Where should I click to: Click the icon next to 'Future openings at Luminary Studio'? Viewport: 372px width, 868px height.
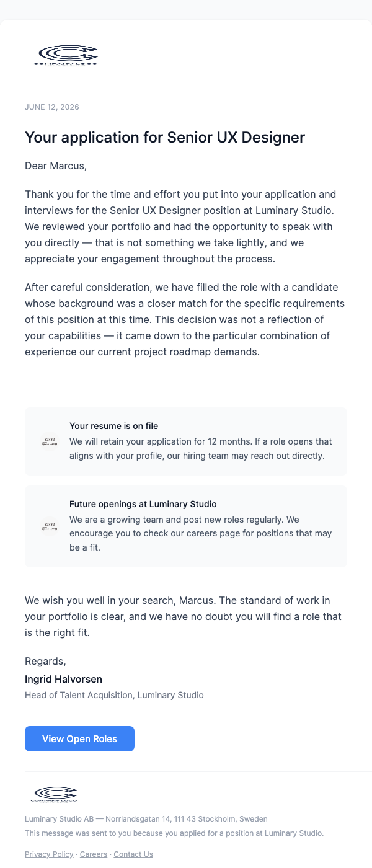pyautogui.click(x=49, y=526)
